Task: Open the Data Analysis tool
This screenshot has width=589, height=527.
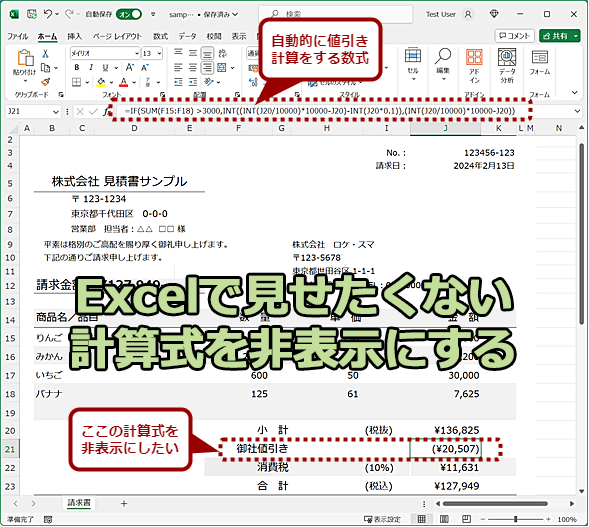Action: [507, 65]
